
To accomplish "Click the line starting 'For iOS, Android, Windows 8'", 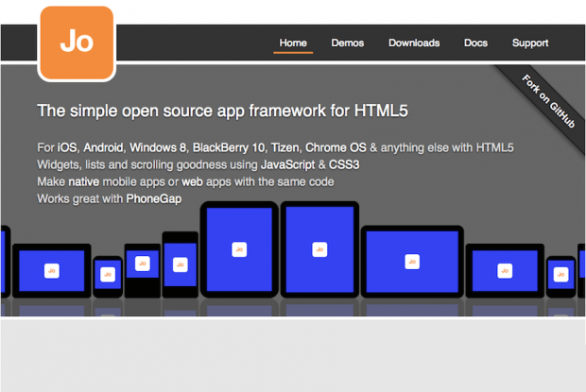I will (x=275, y=147).
